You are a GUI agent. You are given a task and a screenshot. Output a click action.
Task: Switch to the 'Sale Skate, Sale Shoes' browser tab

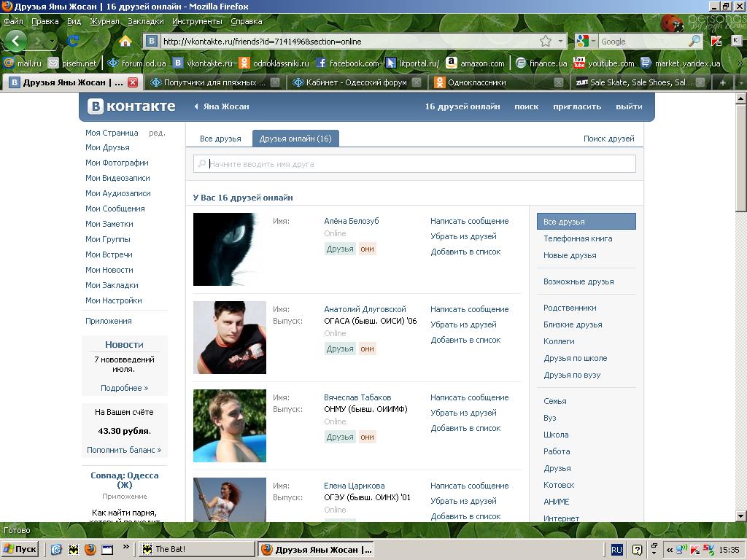[x=640, y=82]
